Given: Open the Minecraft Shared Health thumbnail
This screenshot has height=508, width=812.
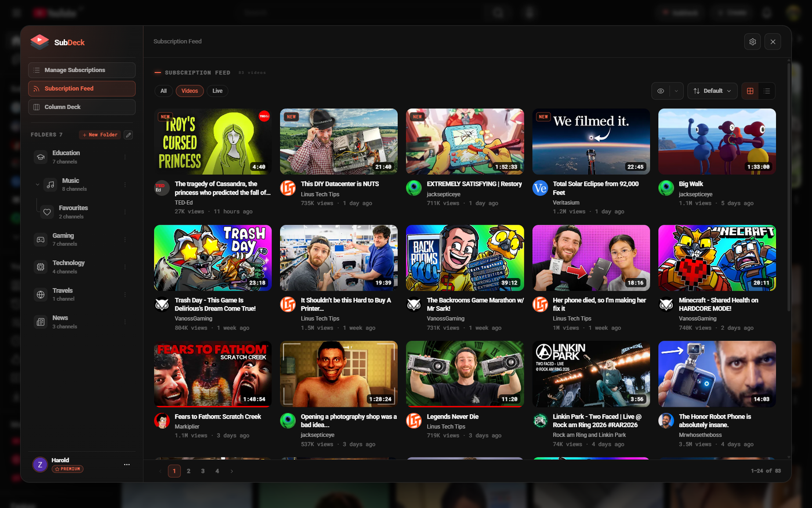Looking at the screenshot, I should click(717, 258).
